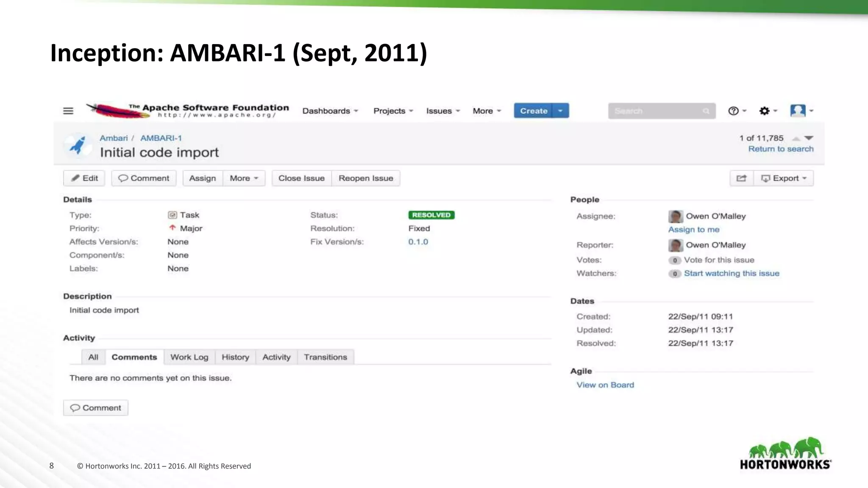Click Vote for this issue

click(719, 260)
